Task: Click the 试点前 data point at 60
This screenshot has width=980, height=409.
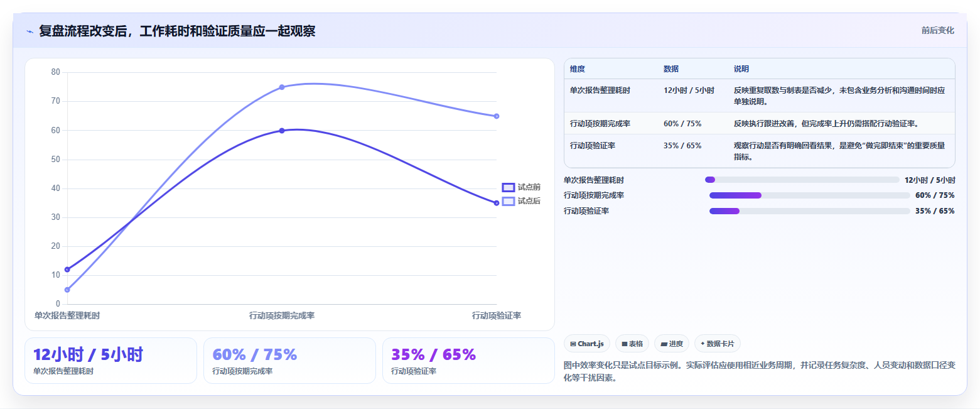Action: pyautogui.click(x=282, y=131)
